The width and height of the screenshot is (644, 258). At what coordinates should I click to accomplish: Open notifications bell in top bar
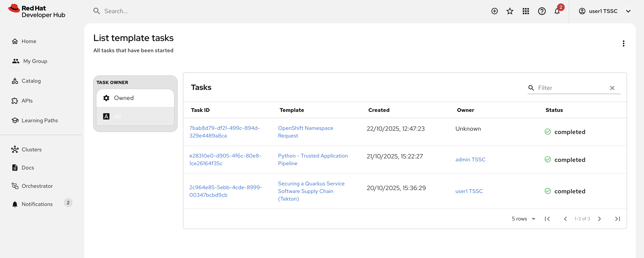[x=557, y=11]
